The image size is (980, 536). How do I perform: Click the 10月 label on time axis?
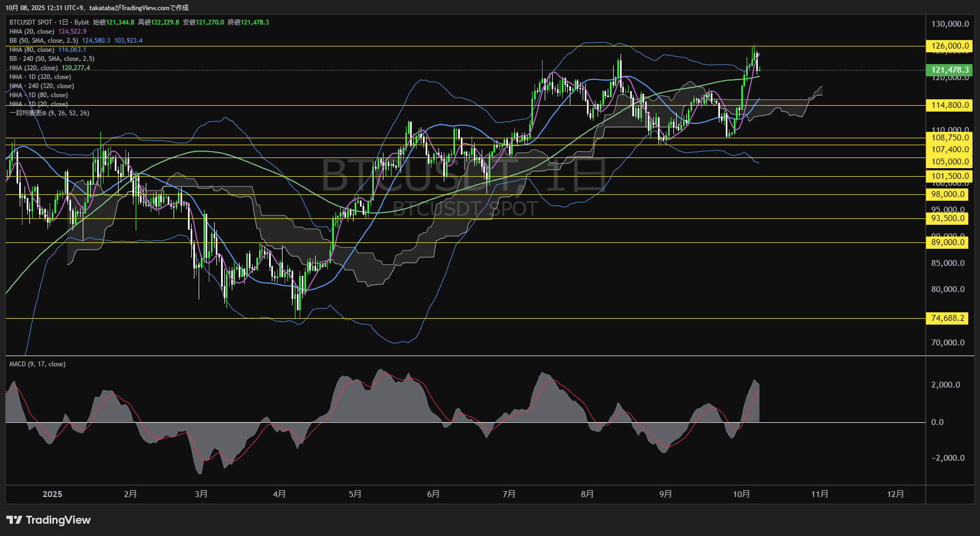pyautogui.click(x=741, y=494)
